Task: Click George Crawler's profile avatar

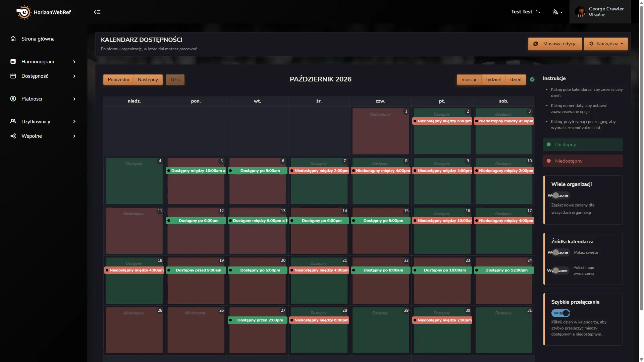Action: 580,12
